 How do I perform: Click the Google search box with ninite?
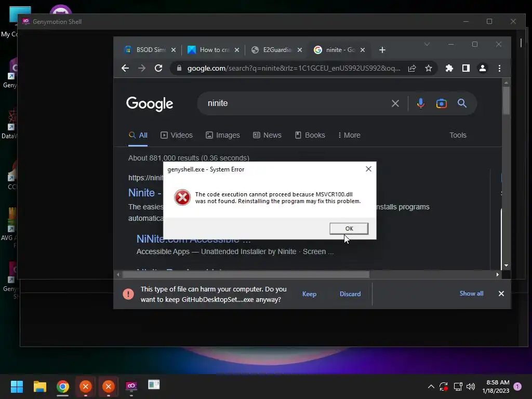[x=295, y=103]
